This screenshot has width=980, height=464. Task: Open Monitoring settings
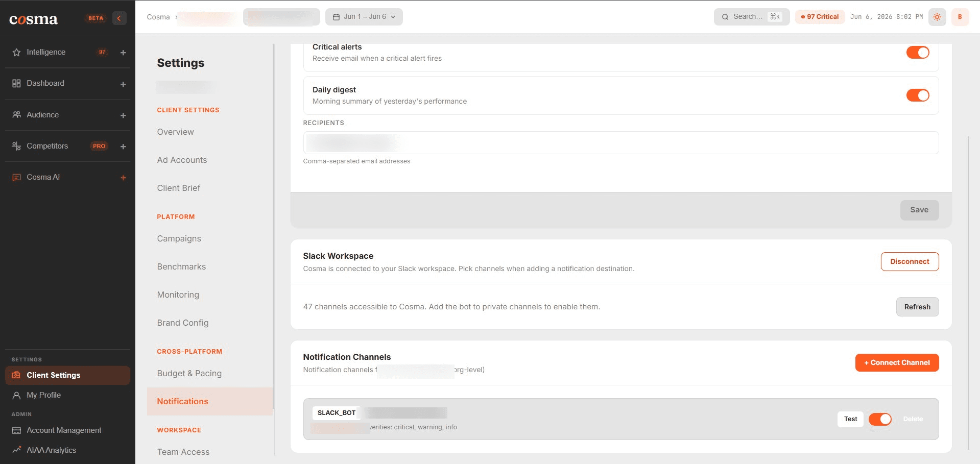pos(178,295)
